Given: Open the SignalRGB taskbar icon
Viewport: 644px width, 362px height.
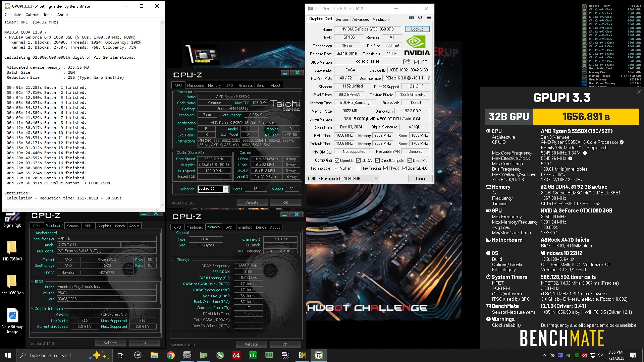Looking at the screenshot, I should pyautogui.click(x=285, y=355).
